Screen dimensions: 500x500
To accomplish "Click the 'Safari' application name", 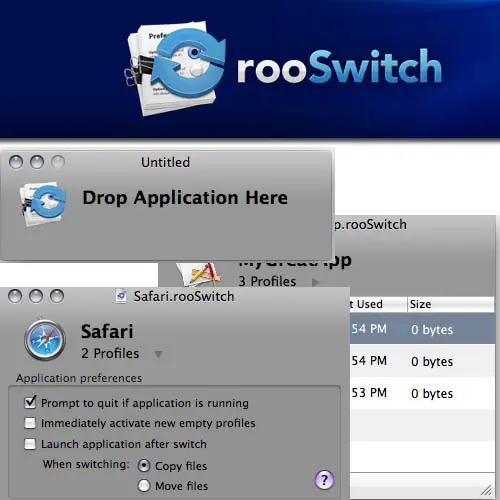I will click(107, 331).
